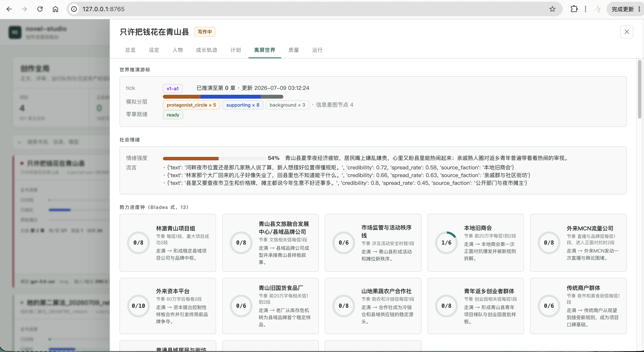Screen dimensions: 644x352
Task: Open the 人物 tab
Action: click(178, 50)
